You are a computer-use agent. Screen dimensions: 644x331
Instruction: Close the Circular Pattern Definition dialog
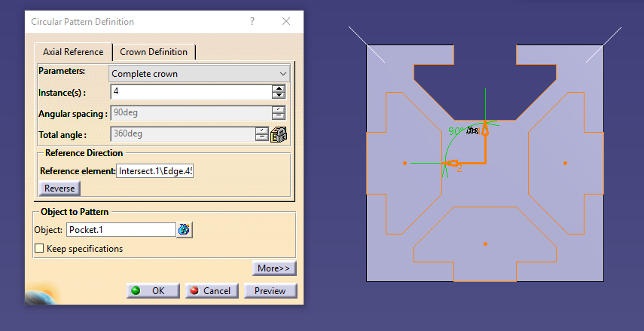click(x=286, y=21)
